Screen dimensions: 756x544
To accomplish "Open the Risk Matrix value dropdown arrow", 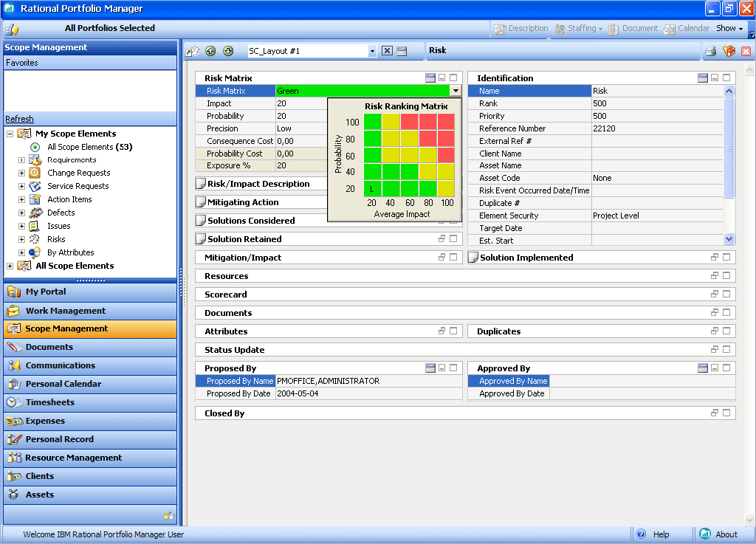I will tap(455, 91).
